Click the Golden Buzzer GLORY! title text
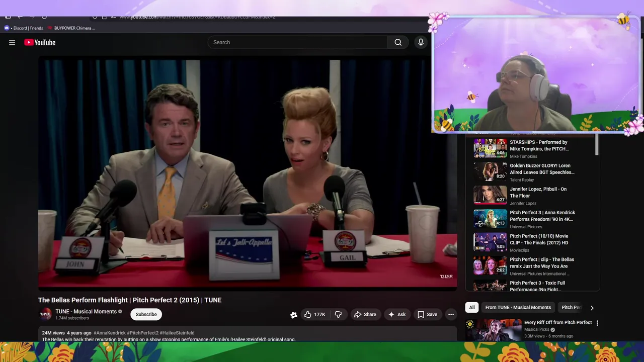Screen dimensions: 644x362 coord(542,169)
